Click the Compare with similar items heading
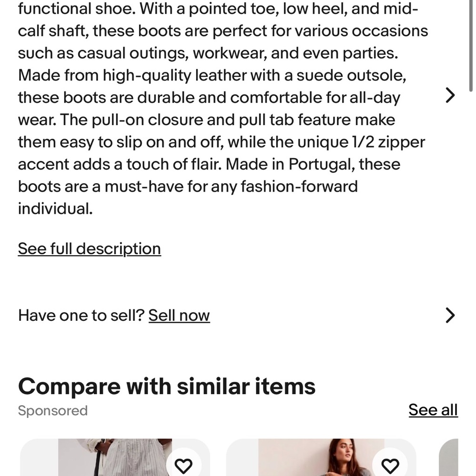The image size is (476, 476). pyautogui.click(x=167, y=387)
